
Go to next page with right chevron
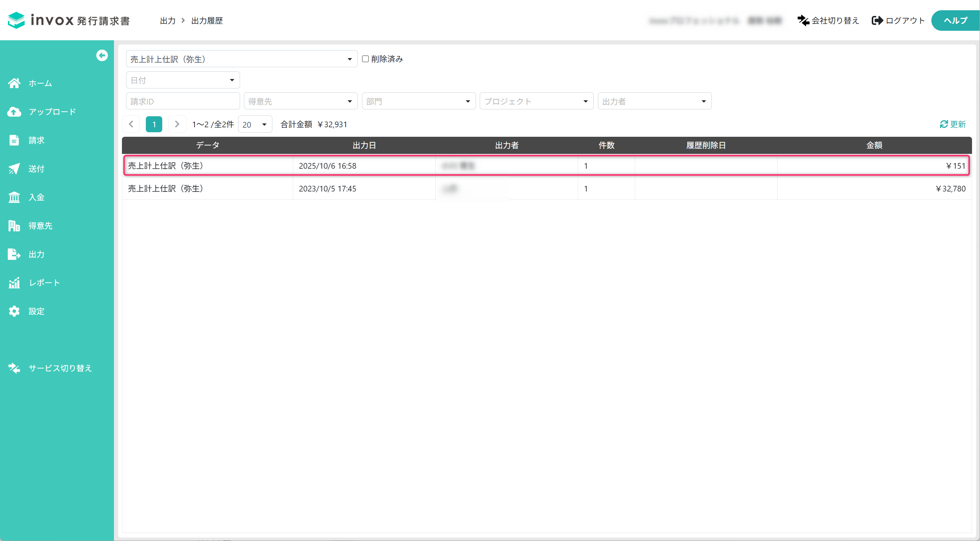pyautogui.click(x=177, y=124)
